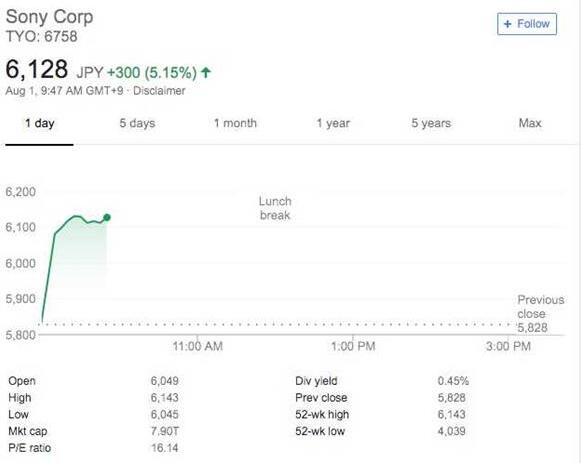Select the 5 years tab

[x=431, y=123]
